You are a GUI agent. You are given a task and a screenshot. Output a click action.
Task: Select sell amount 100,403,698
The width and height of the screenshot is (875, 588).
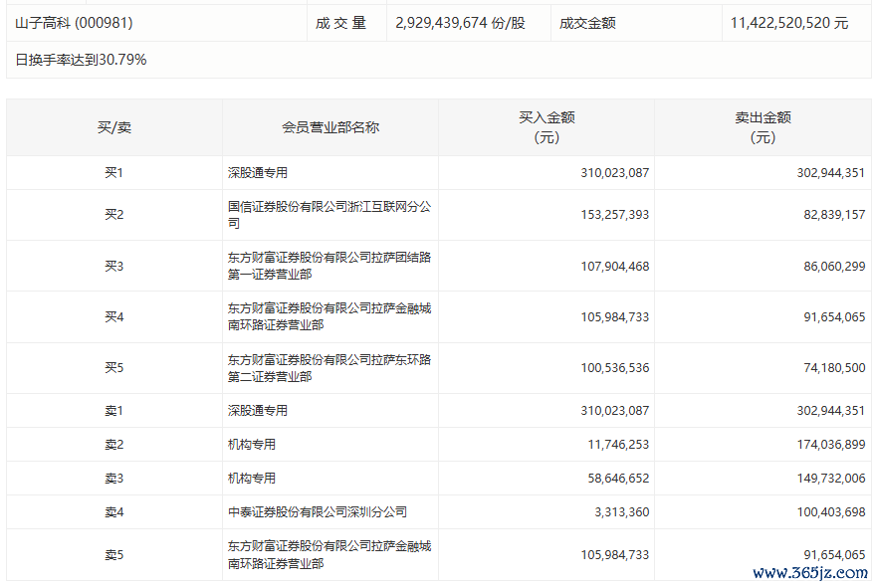(x=831, y=512)
